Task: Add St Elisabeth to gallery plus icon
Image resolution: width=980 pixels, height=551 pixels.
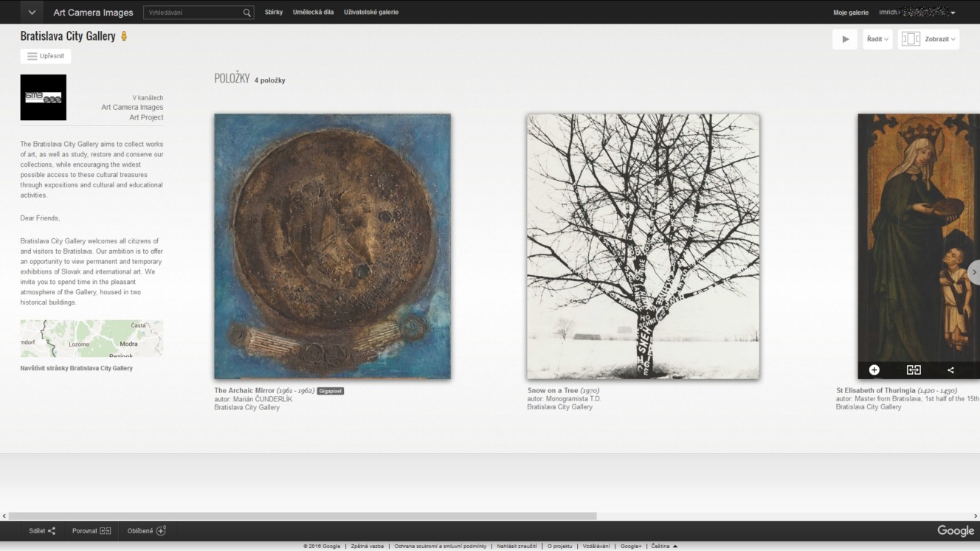Action: 874,370
